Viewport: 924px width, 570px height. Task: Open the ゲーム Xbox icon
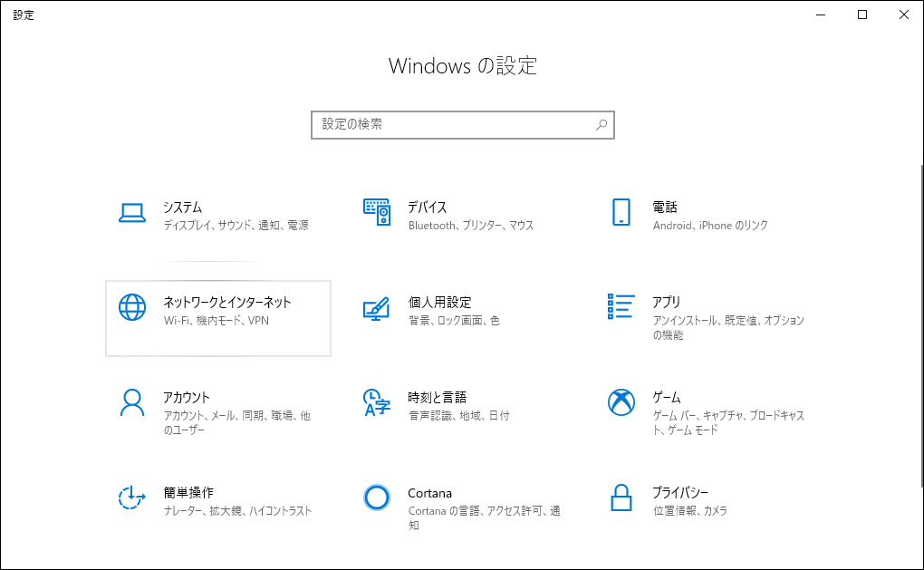621,402
